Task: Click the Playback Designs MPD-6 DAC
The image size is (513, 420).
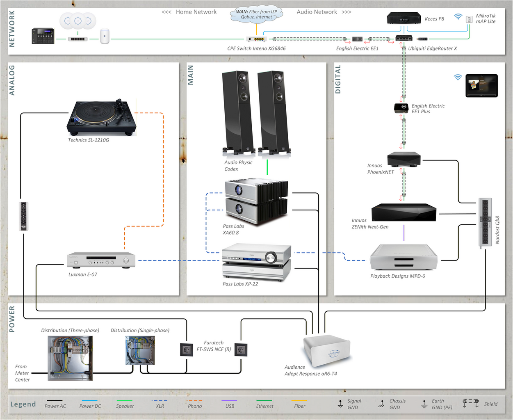Action: (404, 257)
